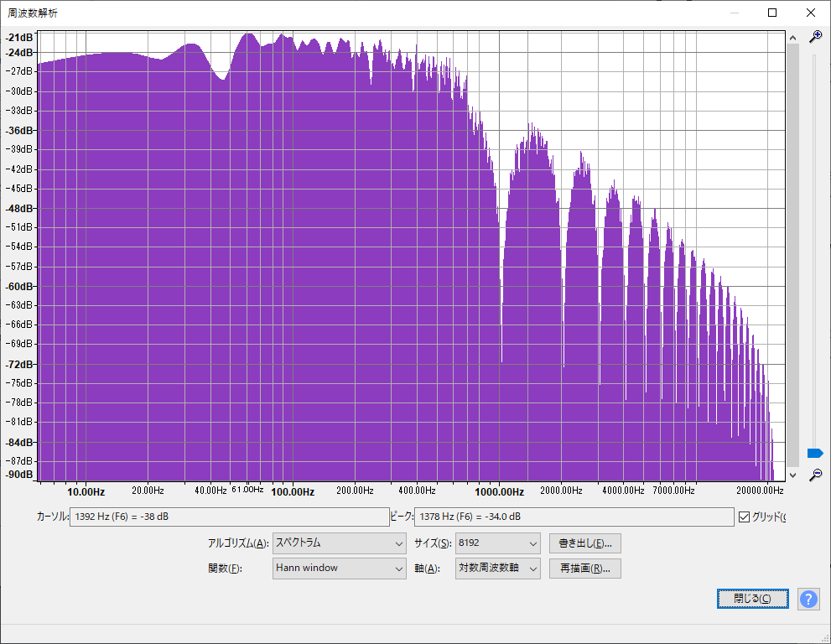Click the 周波数解析 window title text

point(33,13)
